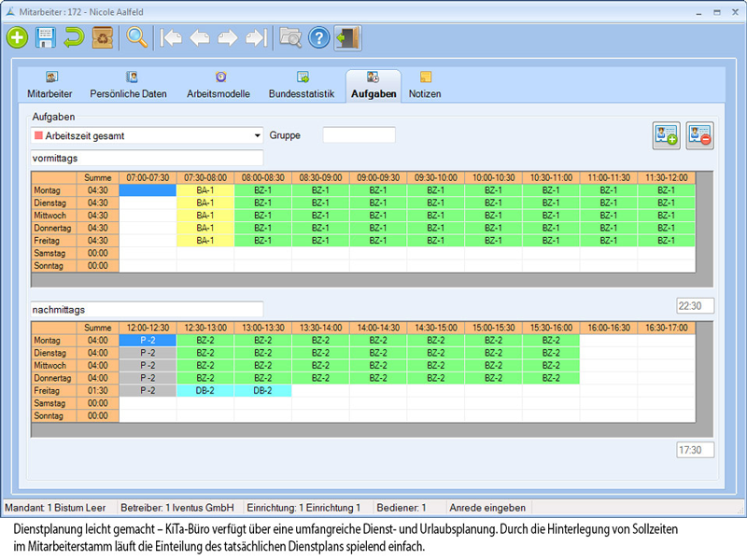The width and height of the screenshot is (747, 560).
Task: Open search with the magnifying glass icon
Action: pos(138,37)
